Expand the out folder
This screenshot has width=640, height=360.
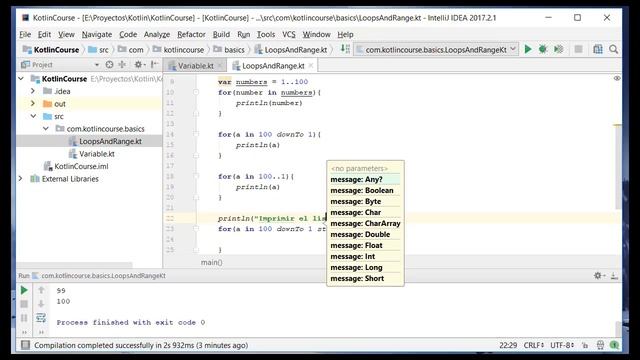pos(33,104)
